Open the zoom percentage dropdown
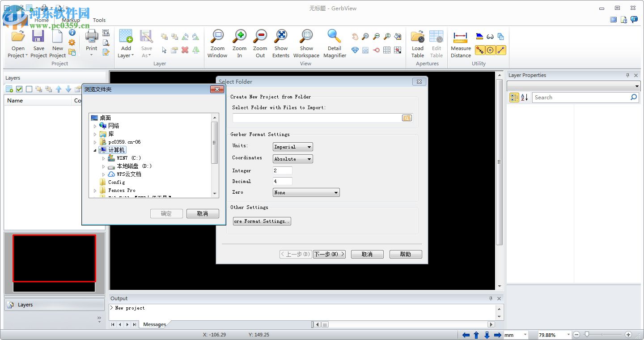The height and width of the screenshot is (340, 644). point(568,335)
